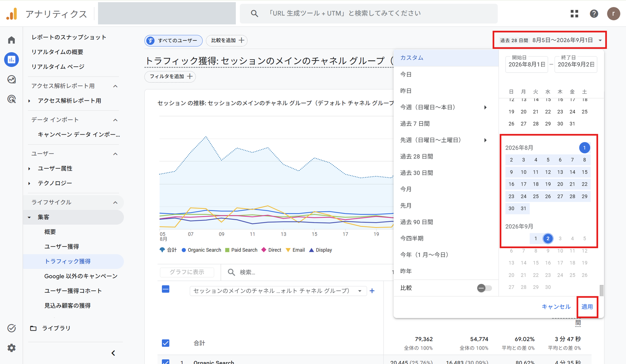
Task: Expand the ユーザー属性 tree item
Action: point(29,169)
